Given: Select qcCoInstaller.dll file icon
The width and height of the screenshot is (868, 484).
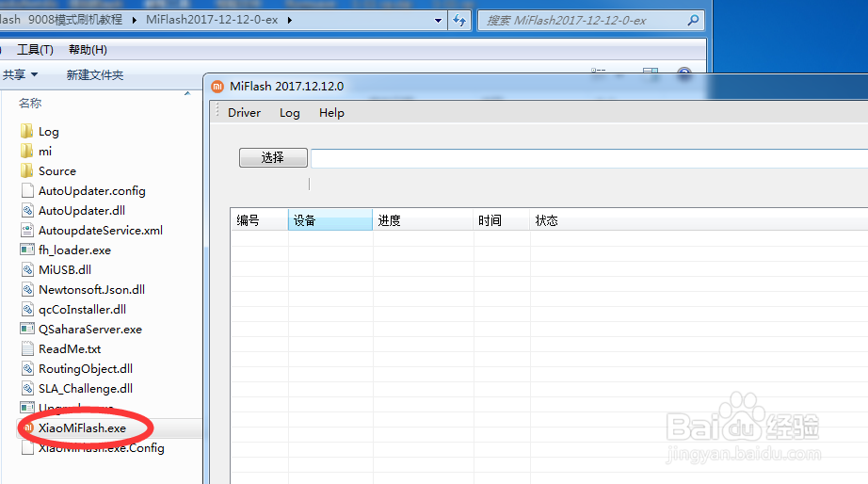Looking at the screenshot, I should pos(27,310).
